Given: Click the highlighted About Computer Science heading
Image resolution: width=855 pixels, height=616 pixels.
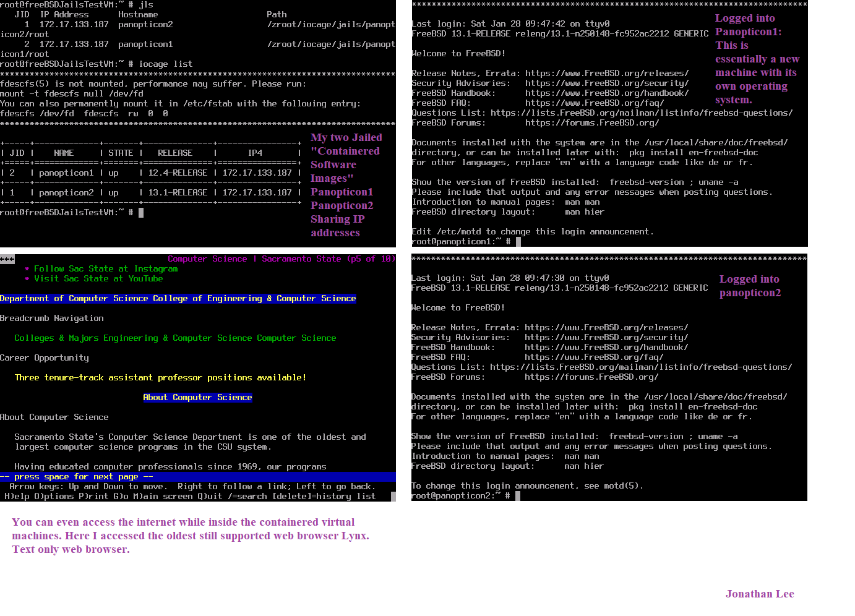Looking at the screenshot, I should 197,398.
